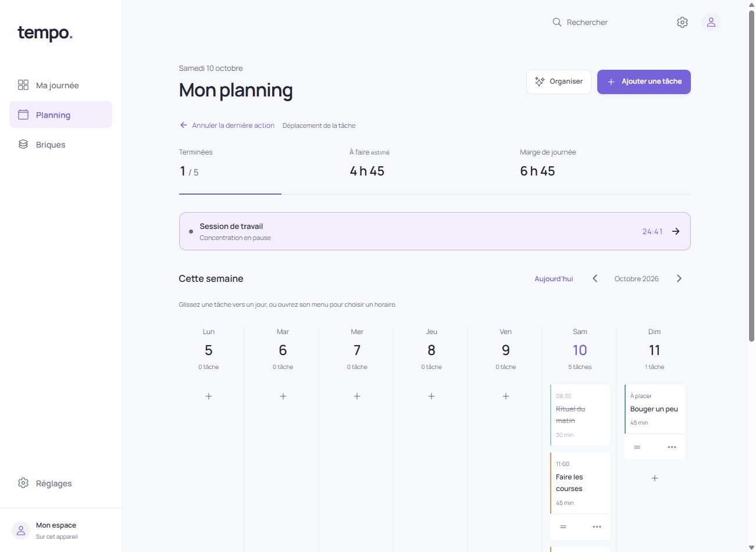Grab drag handle of Faire les courses
Screen dimensions: 756x552
tap(563, 527)
